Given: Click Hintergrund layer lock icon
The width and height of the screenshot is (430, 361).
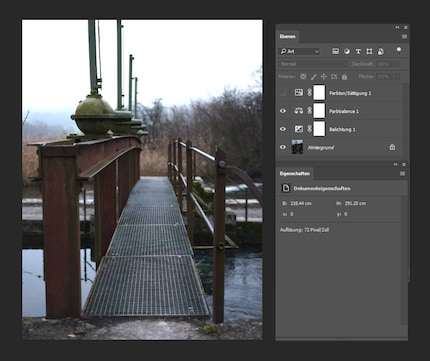Looking at the screenshot, I should point(392,147).
